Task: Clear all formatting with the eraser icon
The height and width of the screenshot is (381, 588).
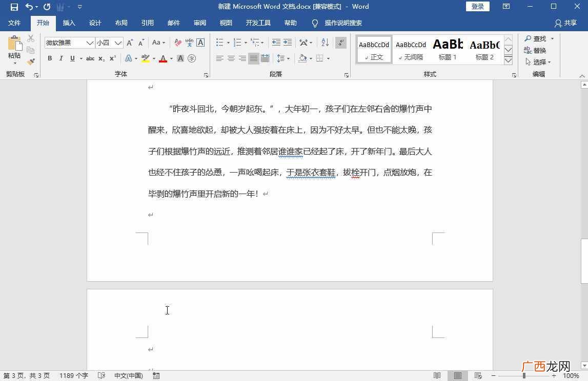Action: (x=178, y=43)
